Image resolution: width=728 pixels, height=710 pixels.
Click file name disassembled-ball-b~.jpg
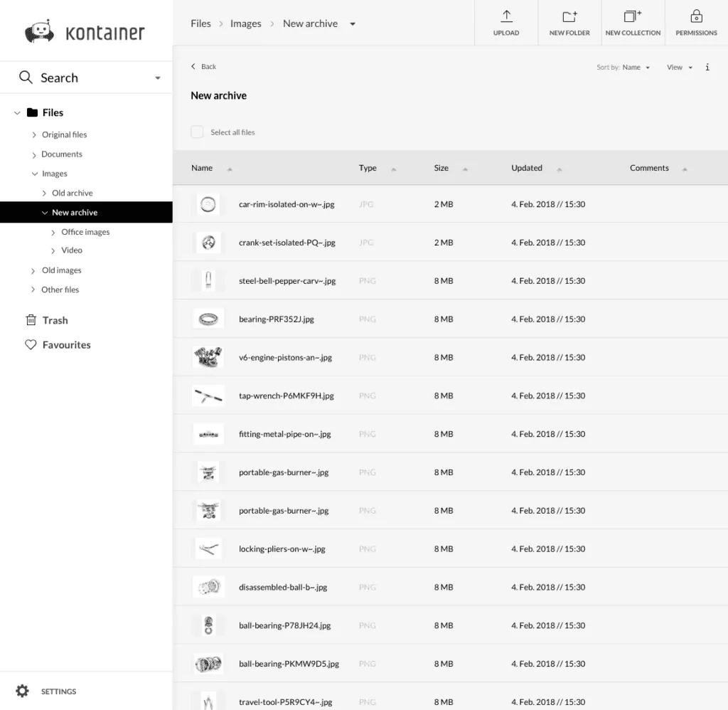point(283,587)
